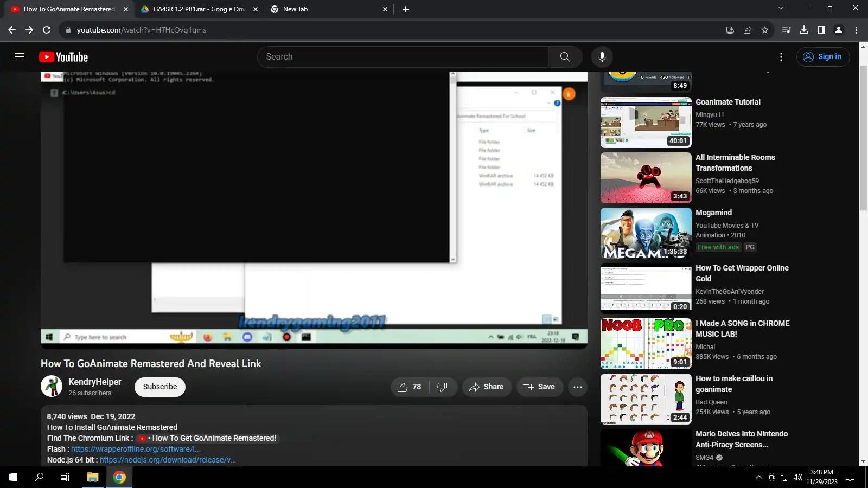Screen dimensions: 868x488
Task: Open How To Get Wrapper Online Gold thumbnail
Action: click(646, 288)
